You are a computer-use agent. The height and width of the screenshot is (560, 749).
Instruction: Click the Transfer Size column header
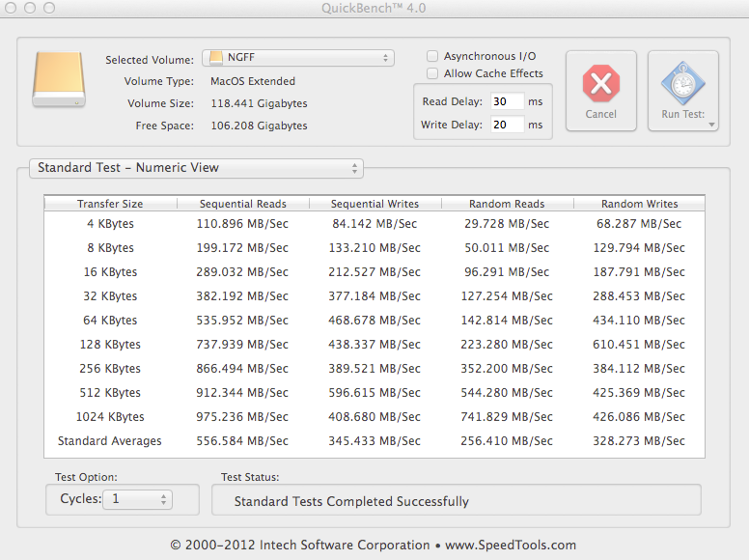[x=110, y=204]
